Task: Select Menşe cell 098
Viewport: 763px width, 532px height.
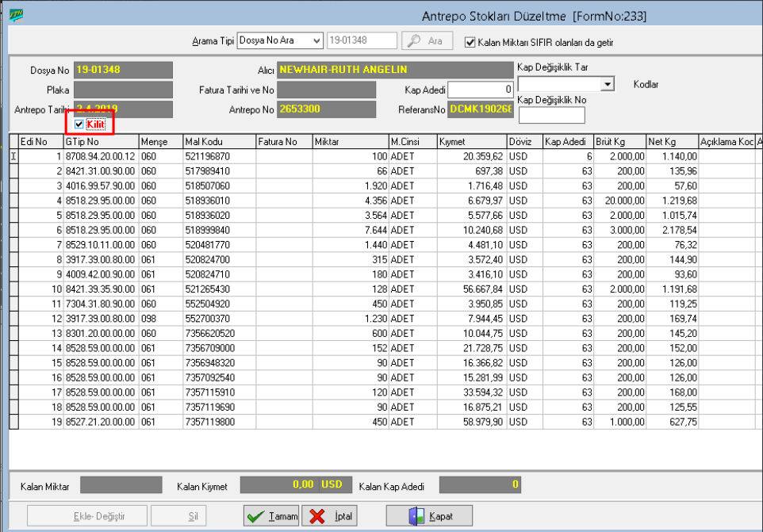Action: [161, 319]
